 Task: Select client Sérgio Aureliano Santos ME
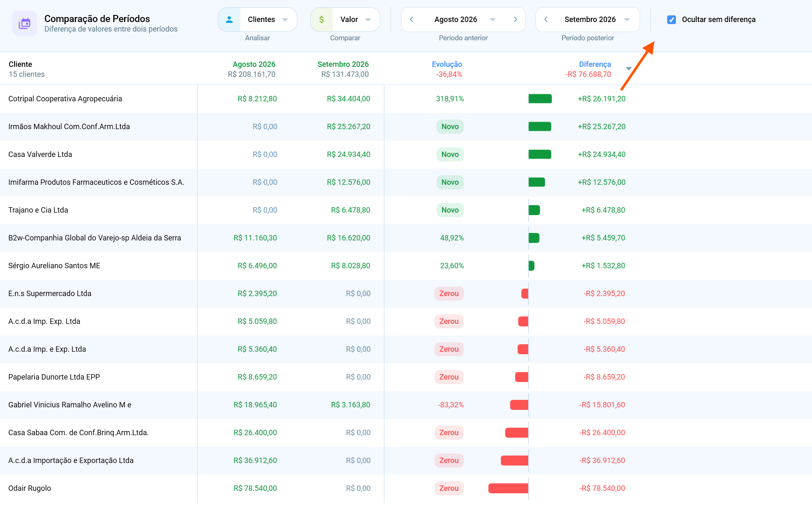tap(54, 266)
